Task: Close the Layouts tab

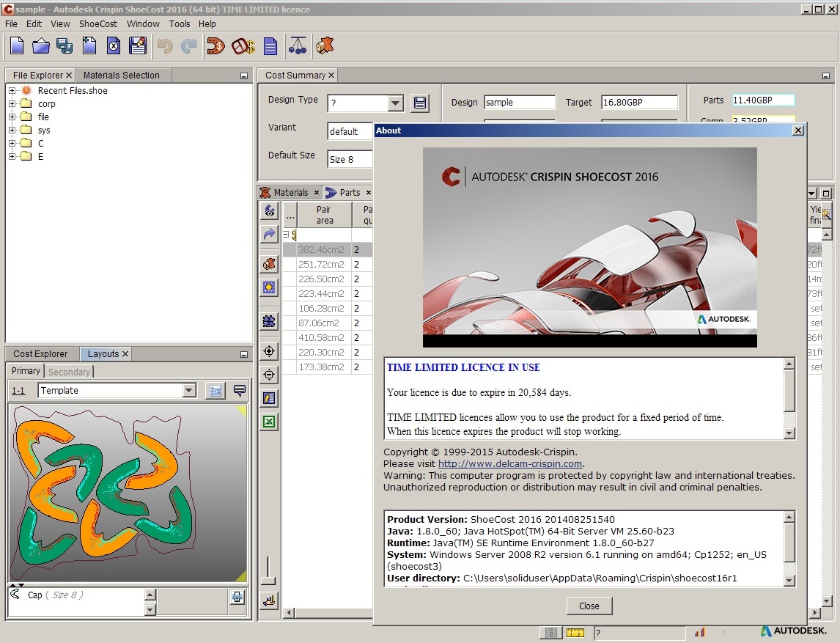Action: coord(125,354)
